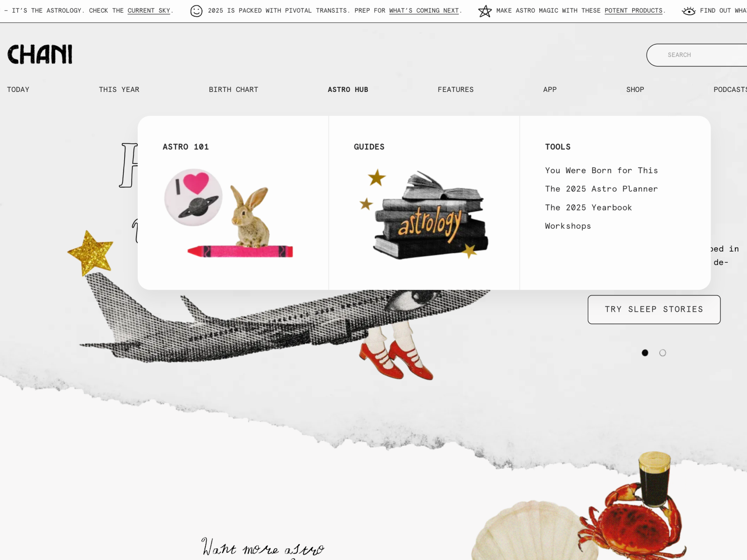747x560 pixels.
Task: Click the star pentagram icon in banner
Action: [x=485, y=11]
